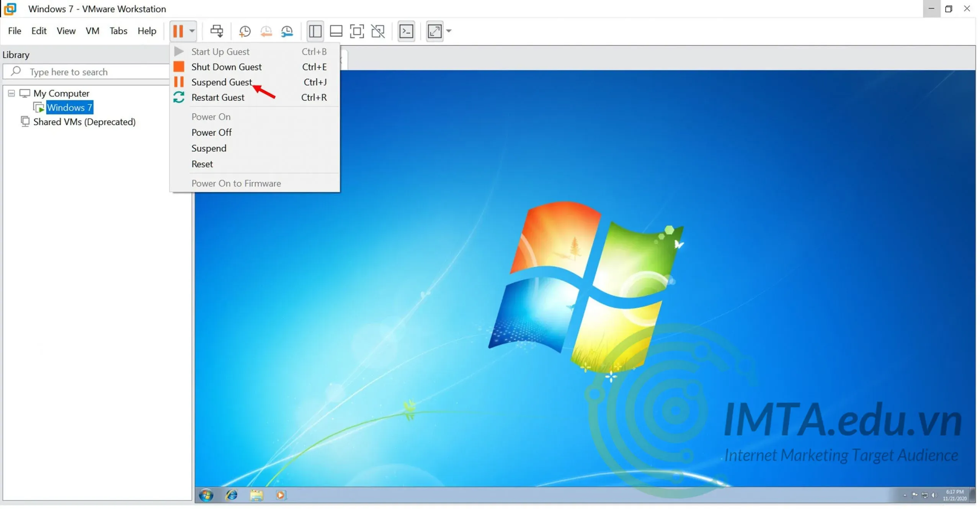Viewport: 980px width, 509px height.
Task: Toggle Unity mode icon
Action: 378,31
